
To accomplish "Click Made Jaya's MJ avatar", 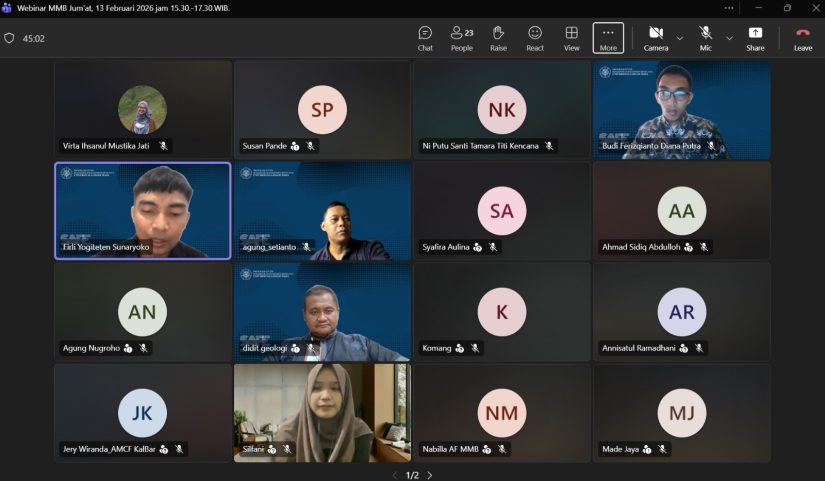I will click(682, 412).
